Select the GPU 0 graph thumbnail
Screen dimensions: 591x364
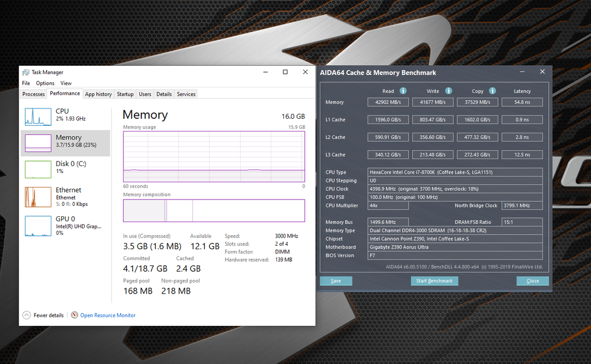click(x=38, y=226)
